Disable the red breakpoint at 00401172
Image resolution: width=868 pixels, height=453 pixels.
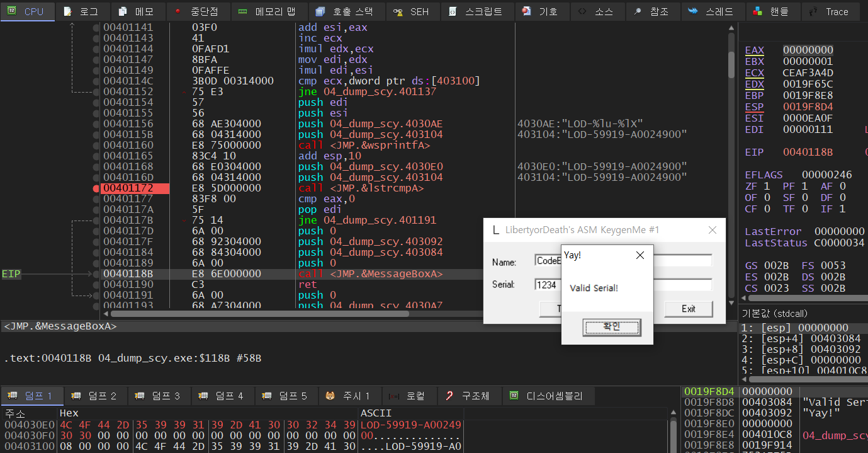96,188
